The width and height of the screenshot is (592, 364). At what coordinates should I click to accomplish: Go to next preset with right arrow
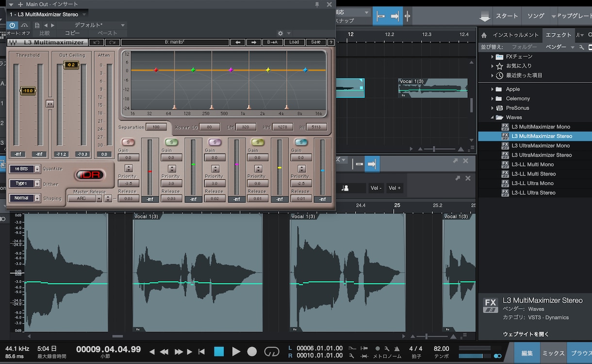point(52,25)
